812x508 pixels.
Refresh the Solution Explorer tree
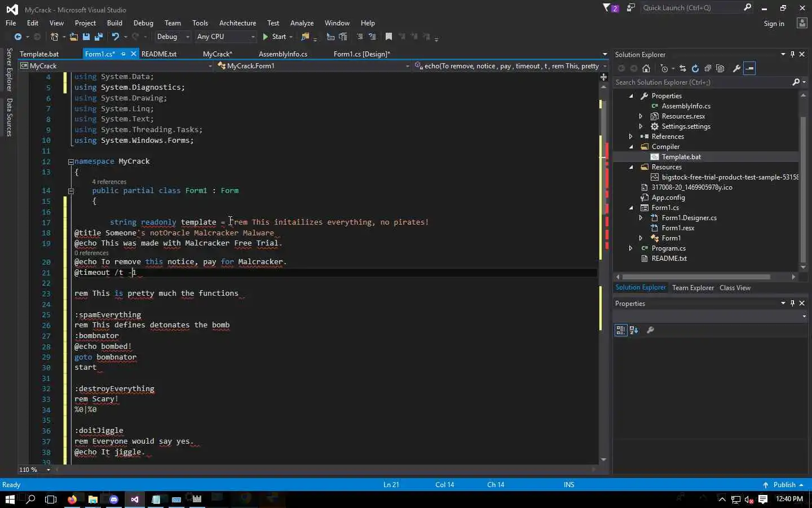(x=695, y=68)
